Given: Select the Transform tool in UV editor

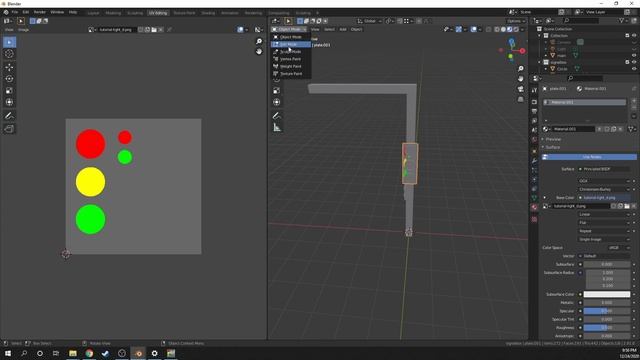Looking at the screenshot, I should click(9, 102).
